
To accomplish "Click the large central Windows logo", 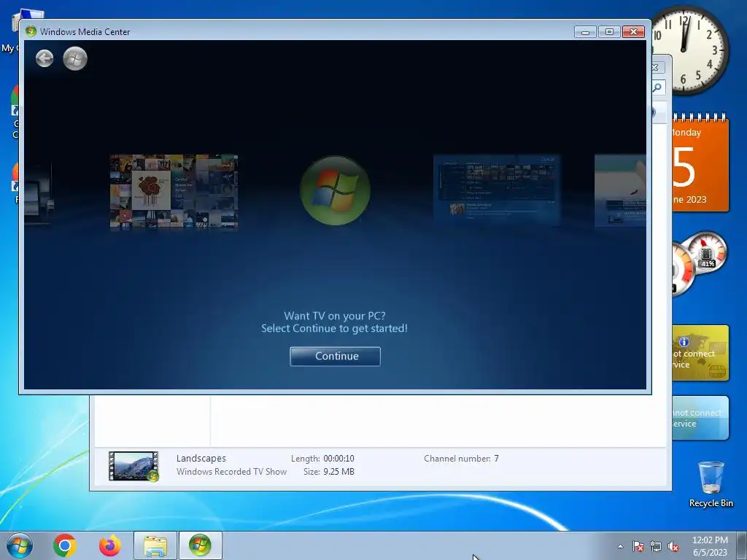I will 336,190.
